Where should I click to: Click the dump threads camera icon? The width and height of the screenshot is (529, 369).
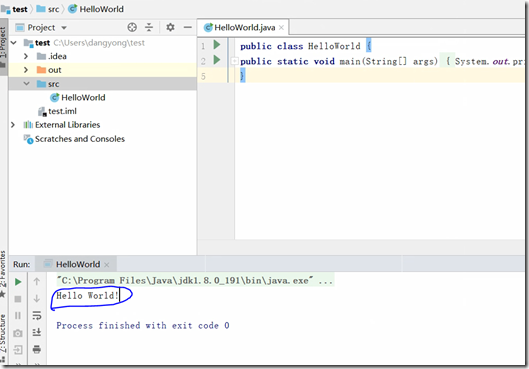[18, 333]
